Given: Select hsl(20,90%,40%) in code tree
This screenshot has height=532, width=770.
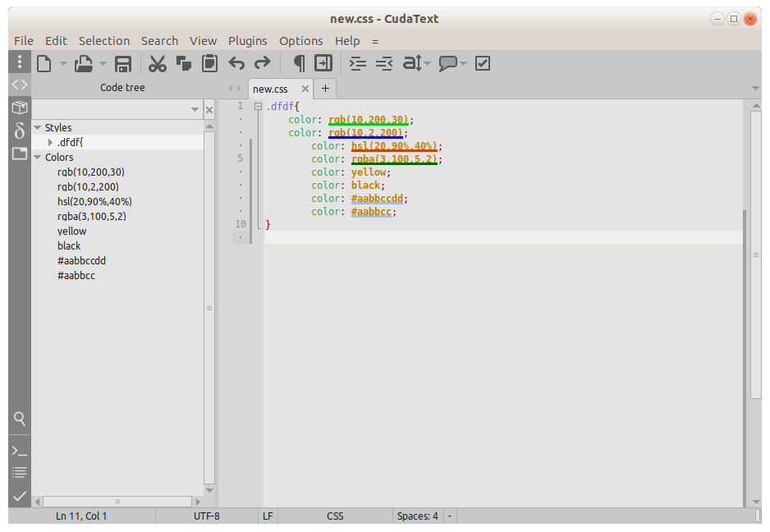Looking at the screenshot, I should click(94, 201).
